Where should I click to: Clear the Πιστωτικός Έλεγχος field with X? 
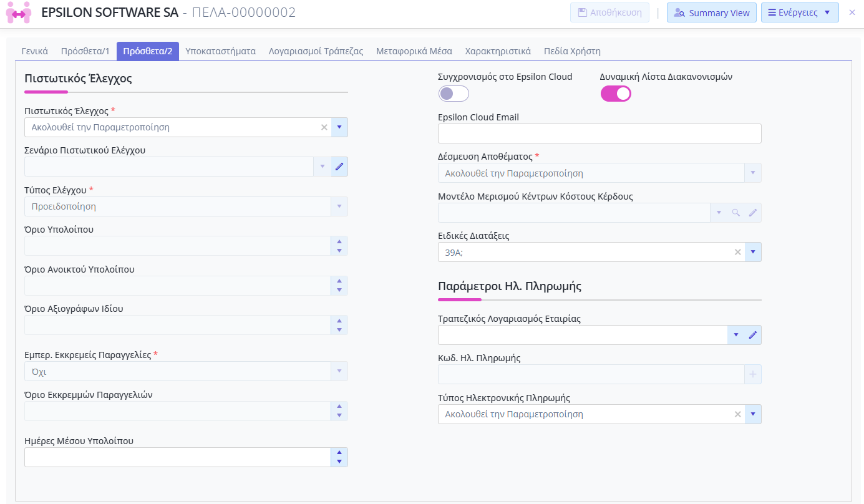[x=324, y=127]
